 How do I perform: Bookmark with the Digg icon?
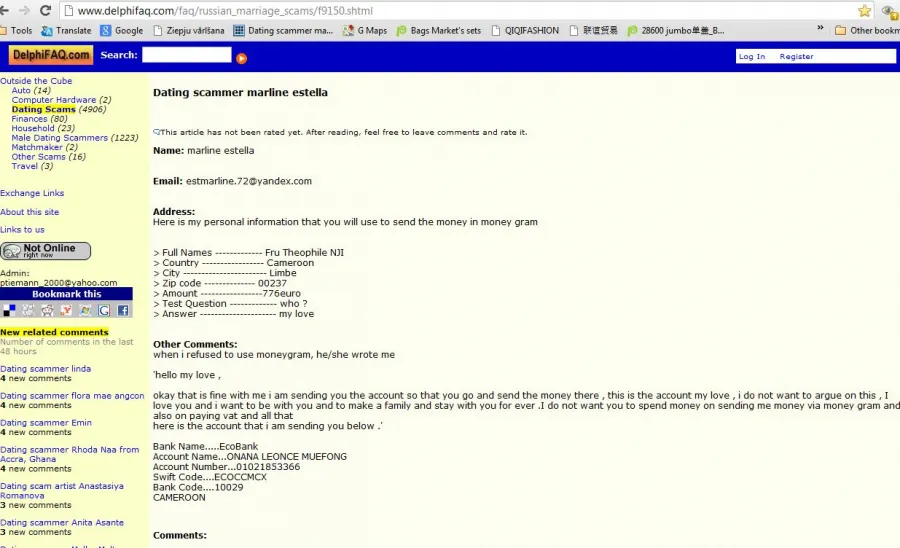28,310
